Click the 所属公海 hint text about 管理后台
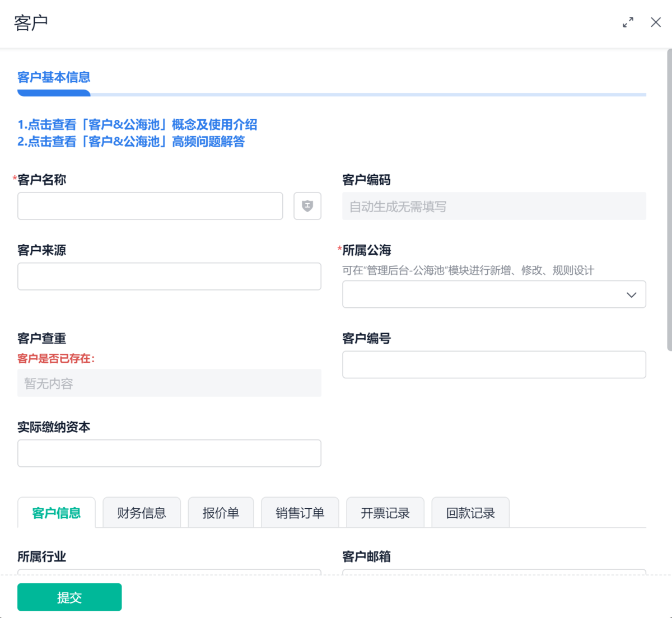Screen dimensions: 672x618 (x=468, y=270)
